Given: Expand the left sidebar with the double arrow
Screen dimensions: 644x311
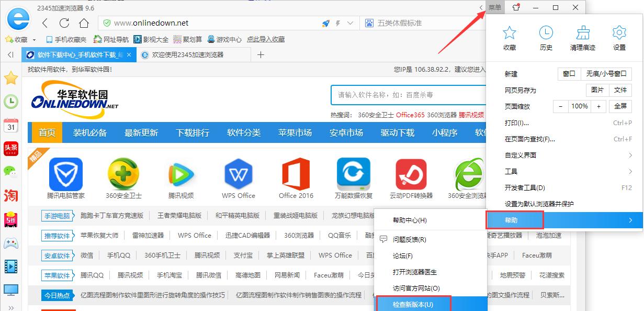Looking at the screenshot, I should [x=11, y=307].
